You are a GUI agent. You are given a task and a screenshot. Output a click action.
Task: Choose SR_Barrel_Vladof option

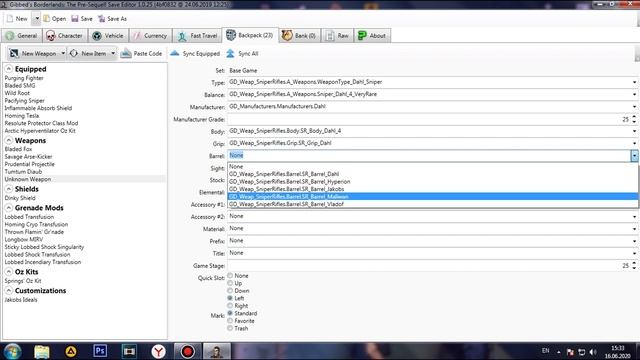point(433,204)
